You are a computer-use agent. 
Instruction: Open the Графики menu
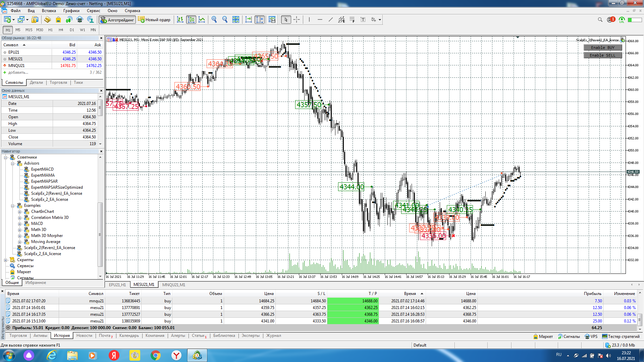coord(71,11)
